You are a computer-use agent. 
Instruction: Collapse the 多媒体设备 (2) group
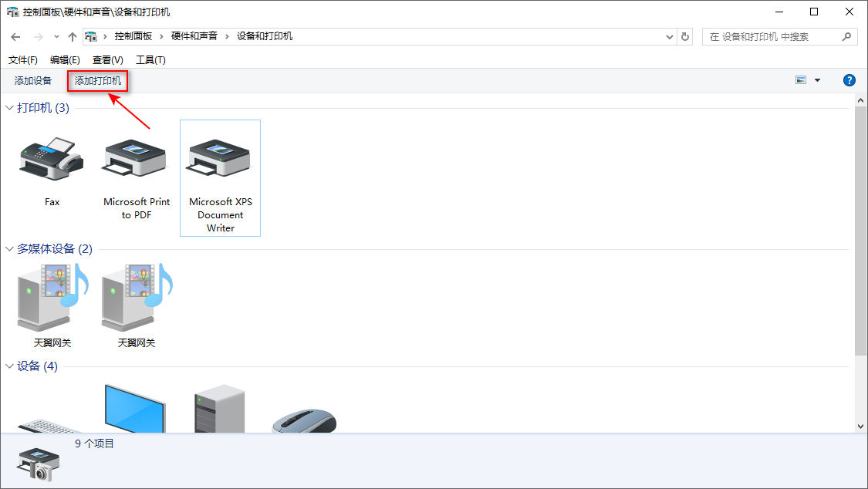(x=8, y=249)
